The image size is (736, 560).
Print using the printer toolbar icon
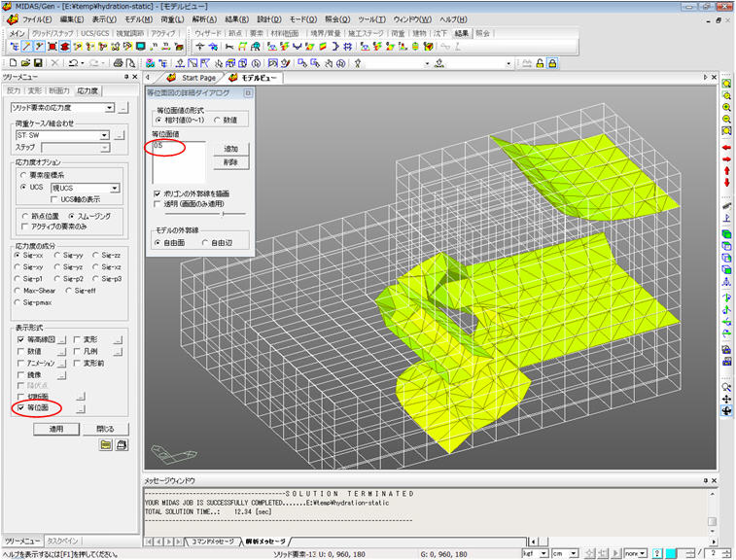click(x=119, y=63)
